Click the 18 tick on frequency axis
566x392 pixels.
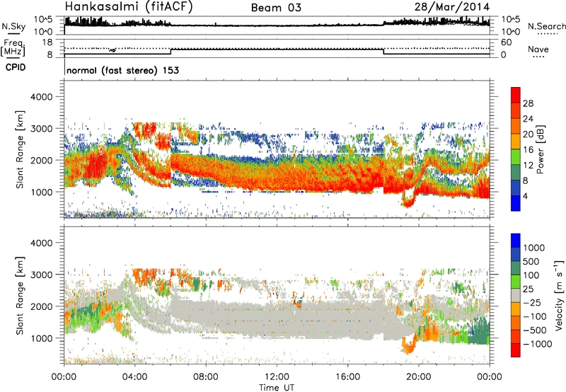pos(47,42)
